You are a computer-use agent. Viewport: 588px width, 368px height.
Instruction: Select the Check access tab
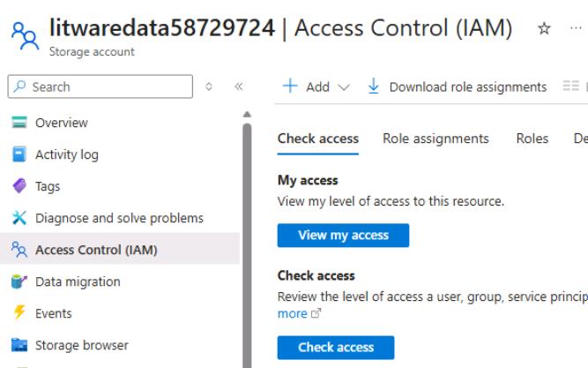click(318, 139)
